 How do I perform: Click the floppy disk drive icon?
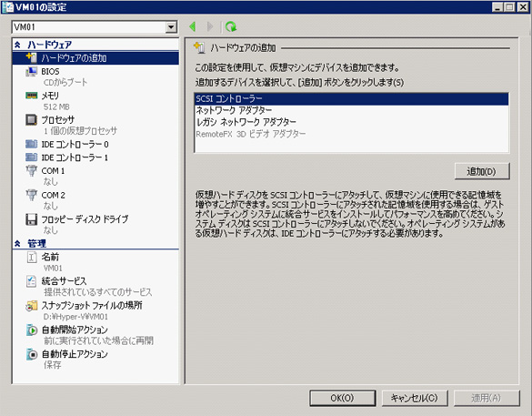(31, 219)
